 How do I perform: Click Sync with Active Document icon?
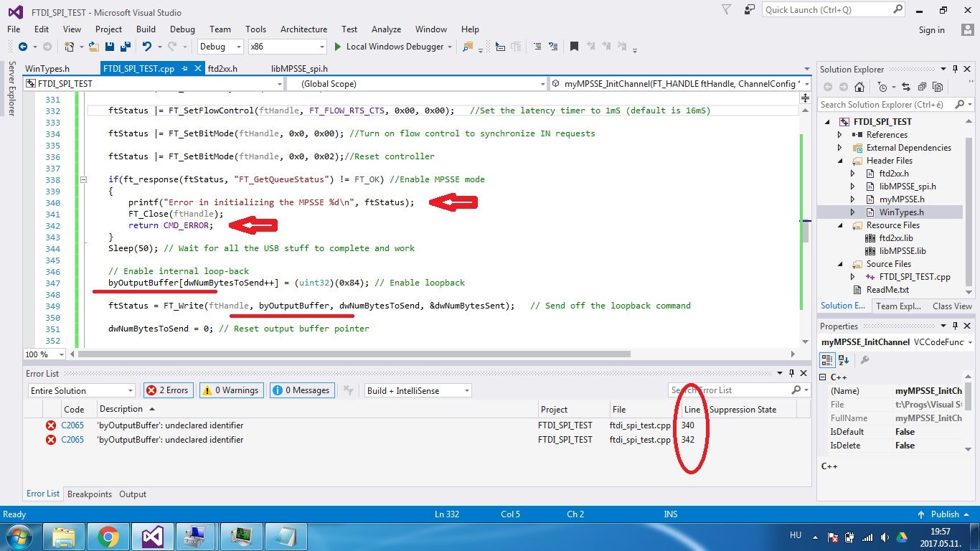point(906,87)
